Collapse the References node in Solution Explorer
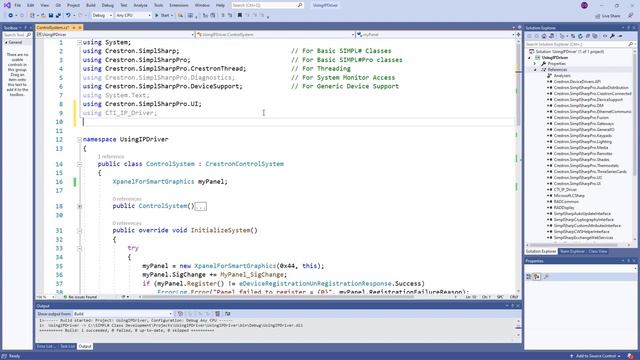The image size is (640, 360). click(535, 70)
